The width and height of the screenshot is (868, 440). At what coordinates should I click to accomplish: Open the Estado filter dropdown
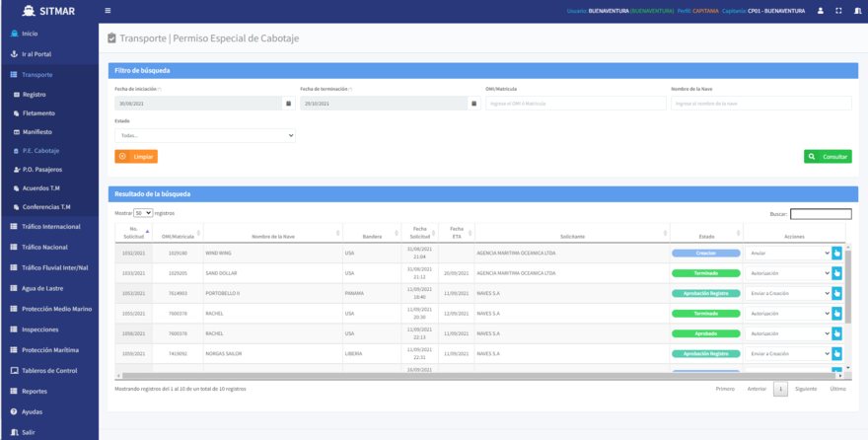pos(205,135)
